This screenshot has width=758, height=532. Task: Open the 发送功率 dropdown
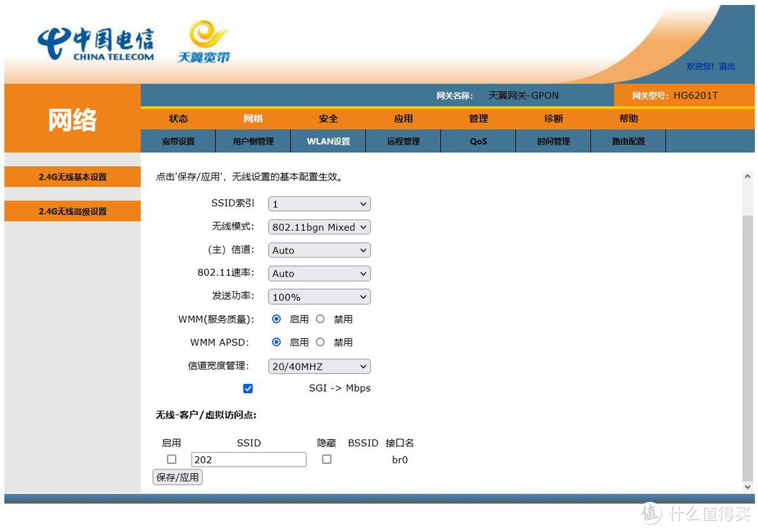point(319,297)
